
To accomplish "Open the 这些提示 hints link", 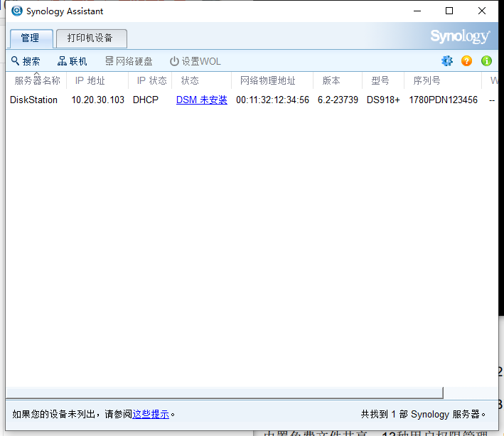I will (151, 414).
